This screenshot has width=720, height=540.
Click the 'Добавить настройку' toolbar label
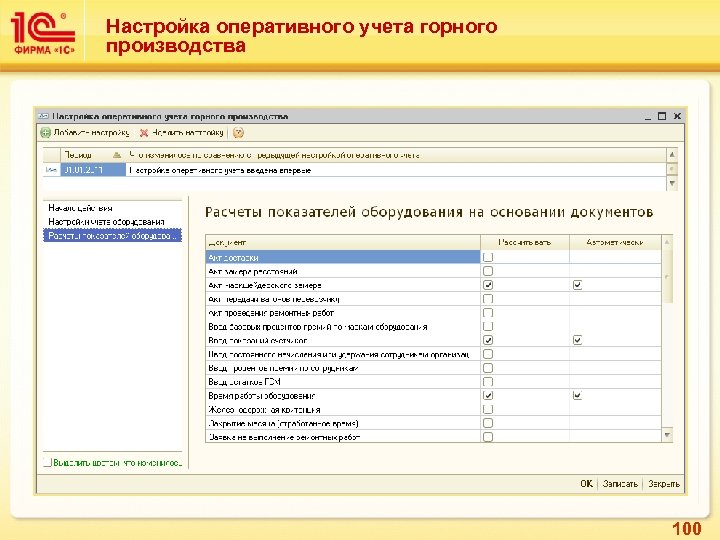[91, 133]
